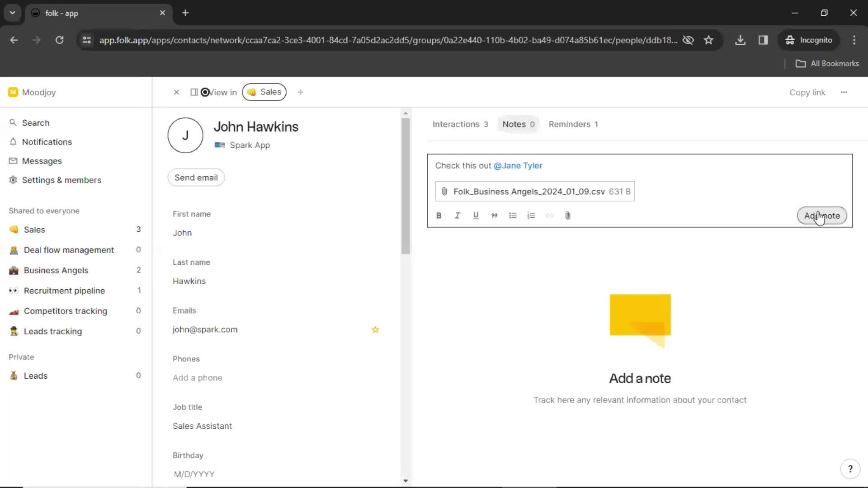
Task: Click the Numbered list icon
Action: (x=531, y=215)
